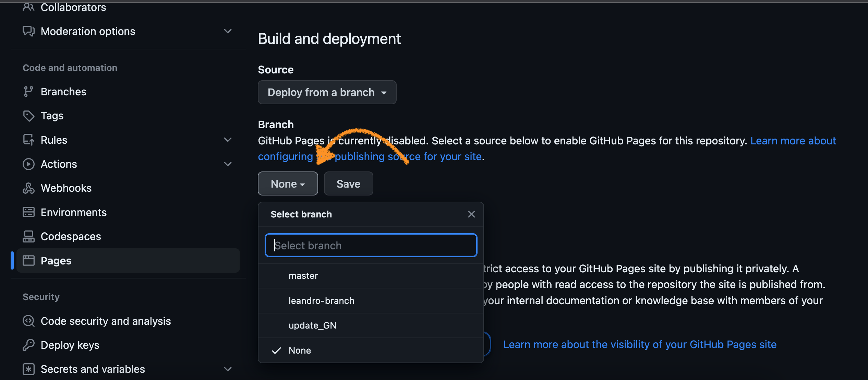Open Code security and analysis settings
The width and height of the screenshot is (868, 380).
[106, 321]
